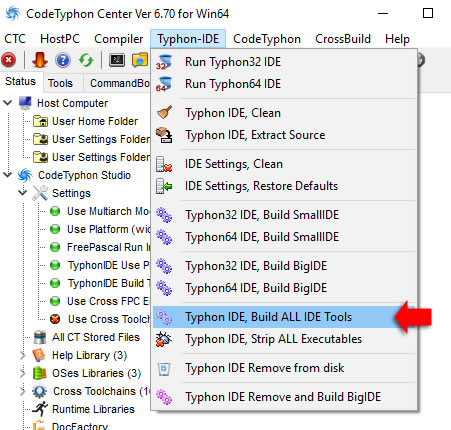Toggle the Use Multiarch Mode green setting

click(x=55, y=211)
